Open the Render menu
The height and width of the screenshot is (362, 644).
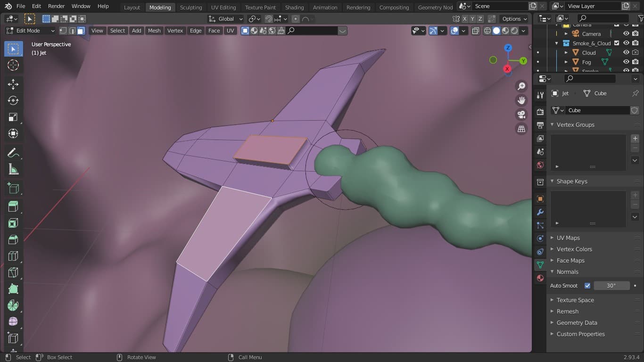pyautogui.click(x=57, y=6)
